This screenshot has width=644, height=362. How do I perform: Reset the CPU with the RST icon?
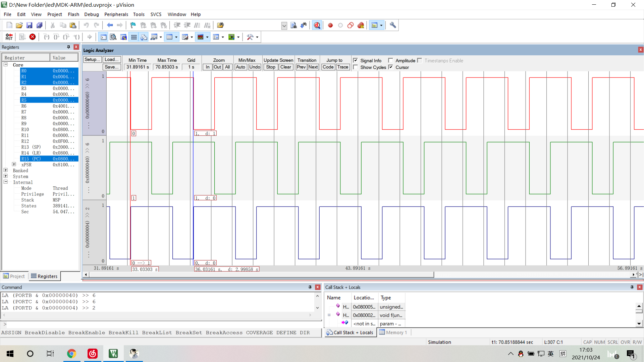pyautogui.click(x=9, y=37)
